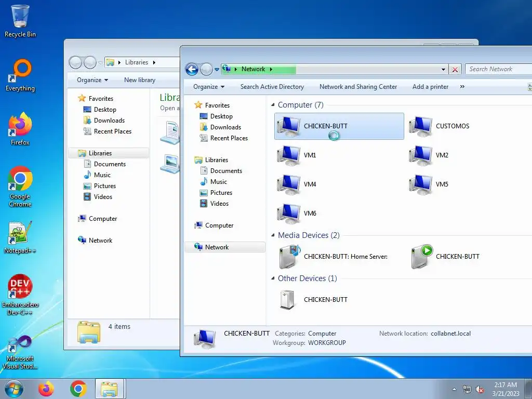The height and width of the screenshot is (399, 532).
Task: Open Organize dropdown in Libraries window
Action: point(92,80)
